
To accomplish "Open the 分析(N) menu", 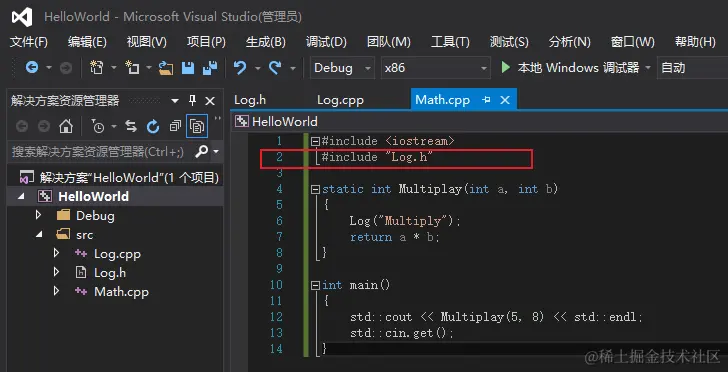I will [x=569, y=42].
